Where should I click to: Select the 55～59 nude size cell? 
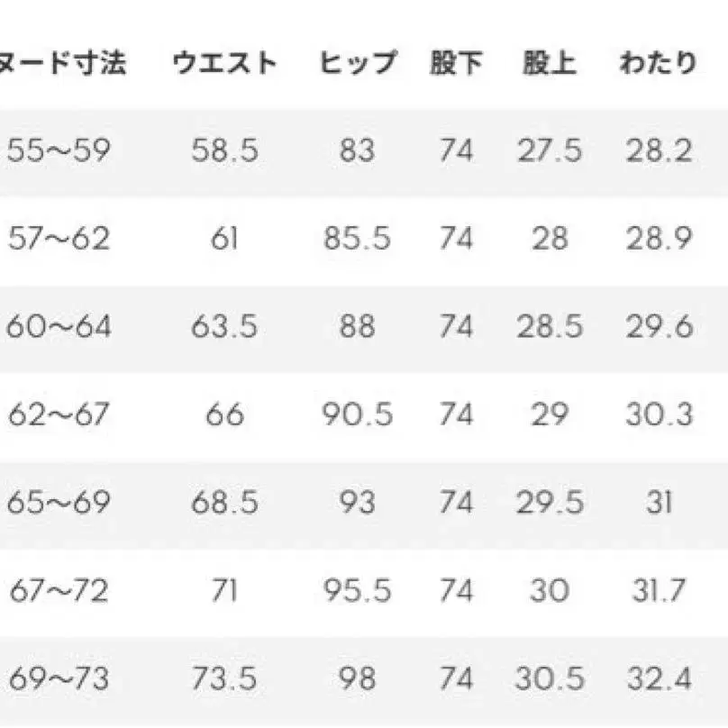58,150
